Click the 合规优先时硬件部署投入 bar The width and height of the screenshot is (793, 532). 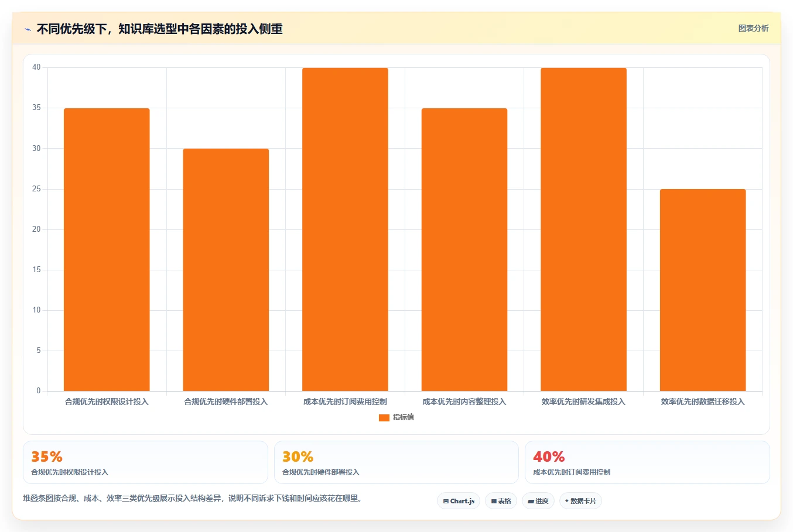226,270
